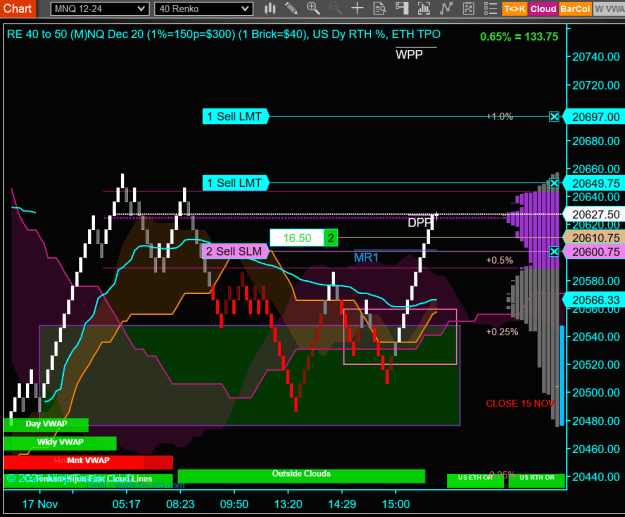Open Chart Trader panel icon
Viewport: 625px width, 517px height.
click(402, 8)
